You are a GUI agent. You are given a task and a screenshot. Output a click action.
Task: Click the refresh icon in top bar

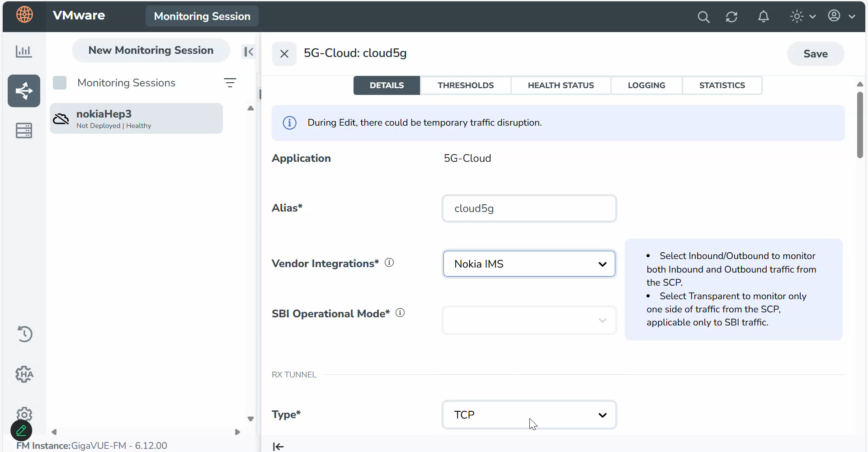[x=731, y=17]
